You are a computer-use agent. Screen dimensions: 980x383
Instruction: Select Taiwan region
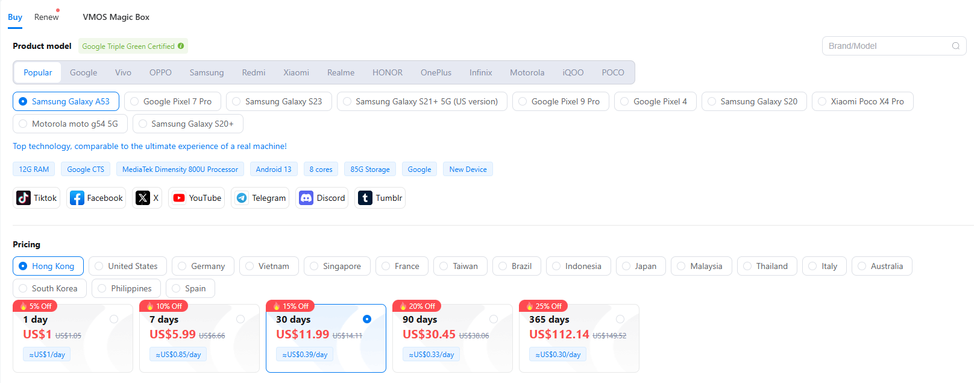[460, 266]
